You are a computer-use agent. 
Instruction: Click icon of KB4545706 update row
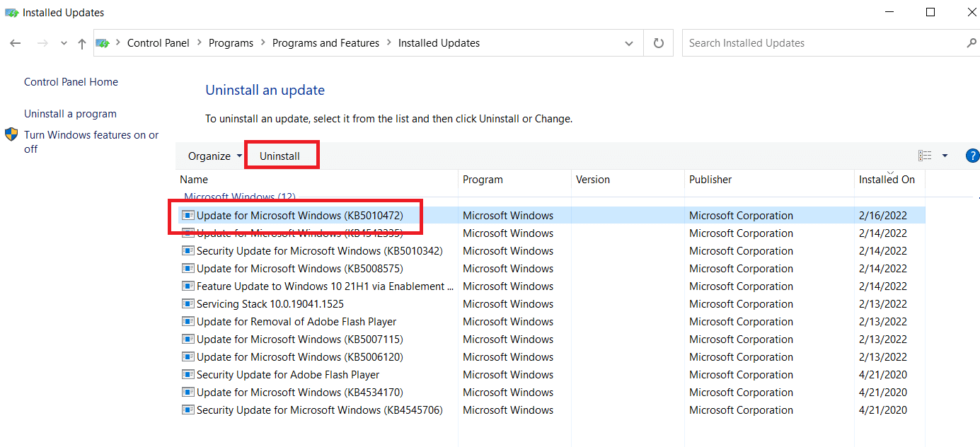(x=188, y=410)
